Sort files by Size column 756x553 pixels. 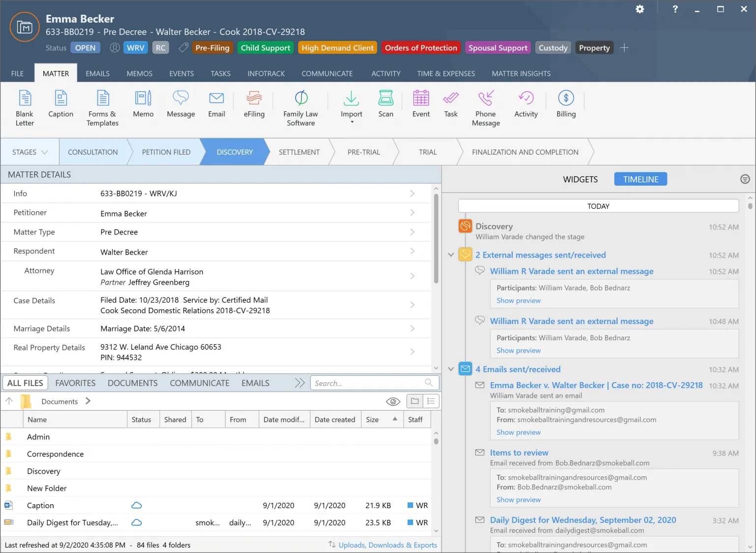coord(381,420)
